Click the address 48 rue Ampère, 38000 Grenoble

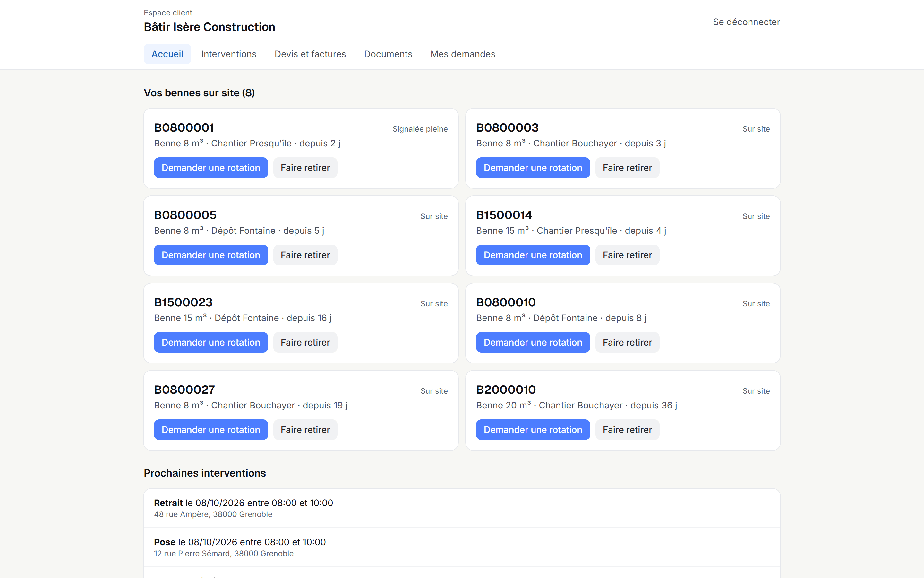pos(213,514)
